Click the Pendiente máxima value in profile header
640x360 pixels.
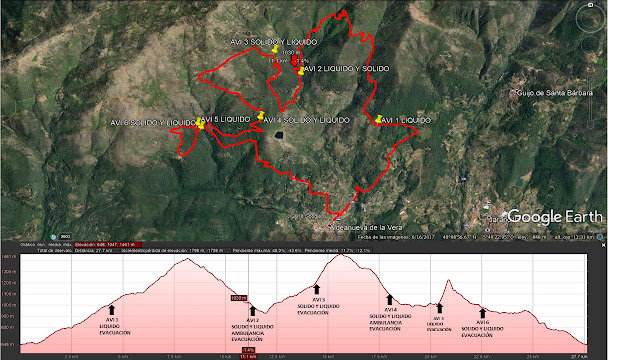[x=267, y=250]
